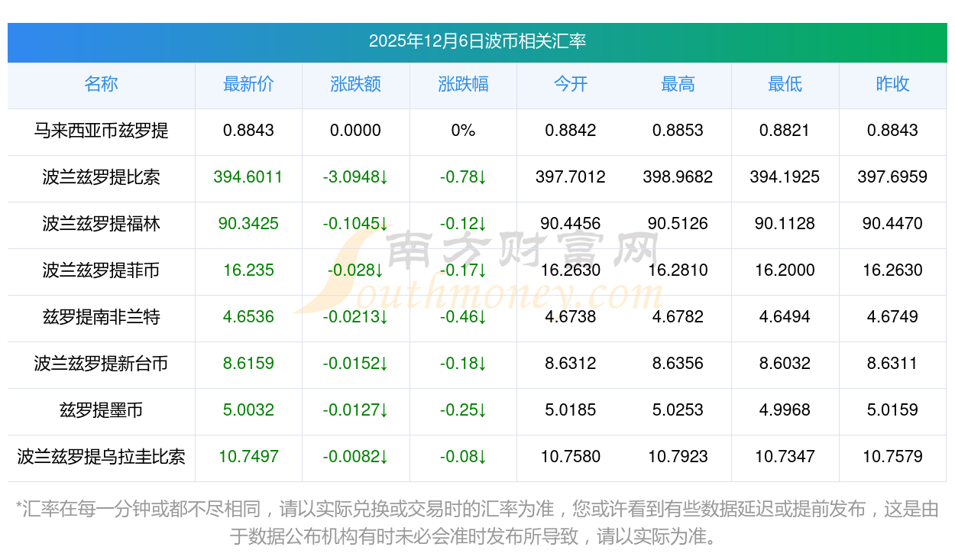The width and height of the screenshot is (955, 560).
Task: Click the change percent -0.25↓
Action: point(463,410)
